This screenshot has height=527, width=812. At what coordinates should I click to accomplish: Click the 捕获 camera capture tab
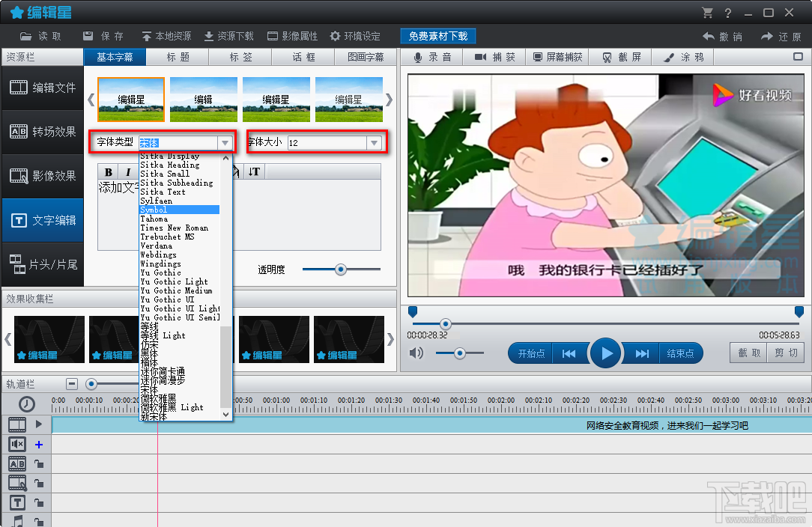coord(495,57)
